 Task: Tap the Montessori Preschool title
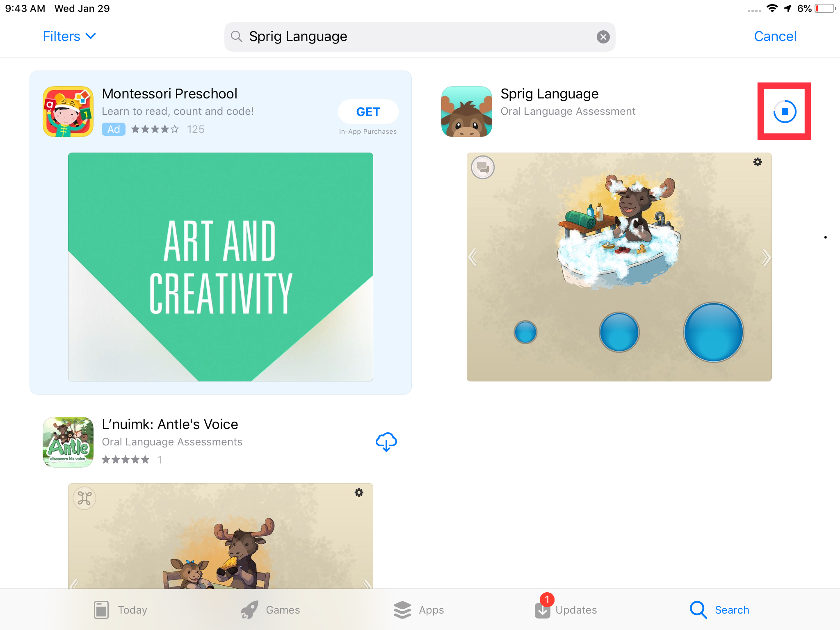point(169,94)
